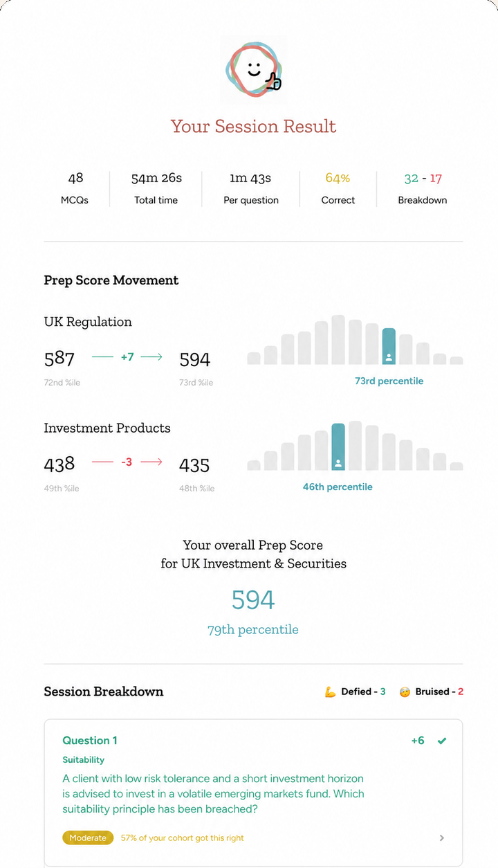Click the 64% Correct stat
Viewport: 498px width, 868px height.
point(338,188)
